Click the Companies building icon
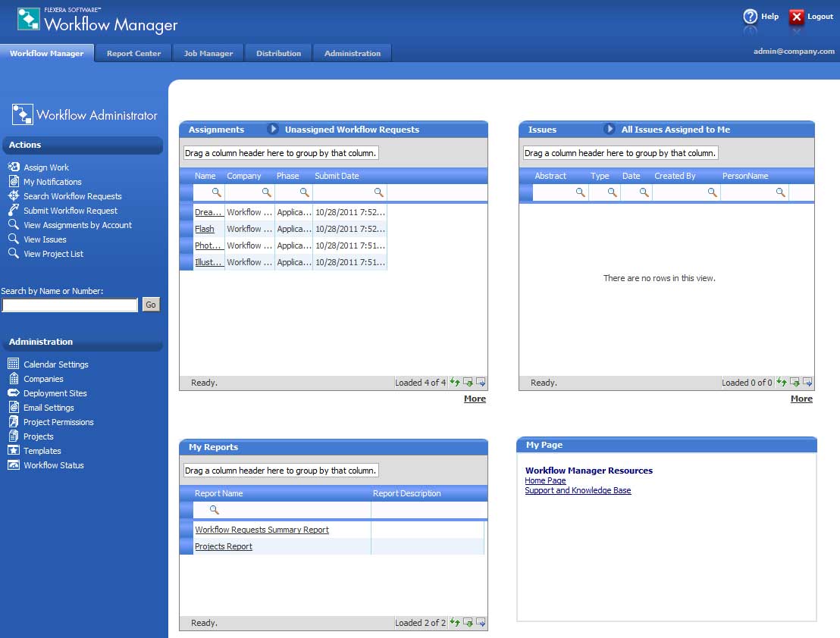 tap(14, 378)
